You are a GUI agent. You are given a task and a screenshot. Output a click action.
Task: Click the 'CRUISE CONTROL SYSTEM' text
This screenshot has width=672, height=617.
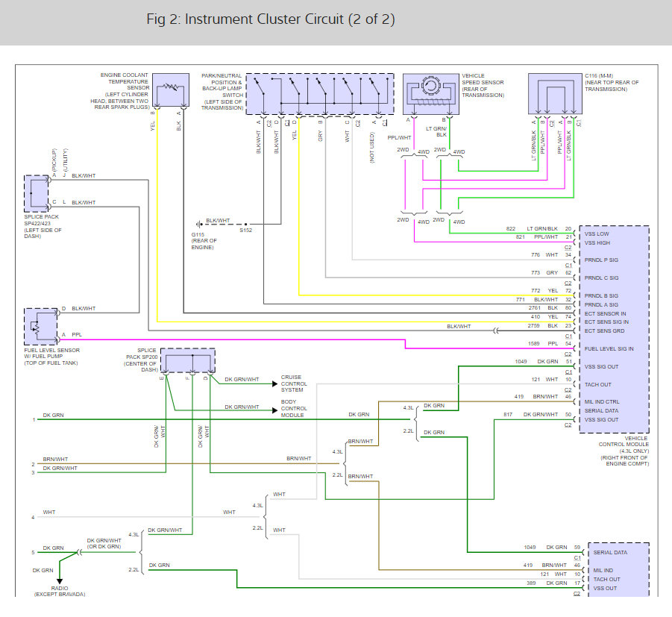point(294,383)
